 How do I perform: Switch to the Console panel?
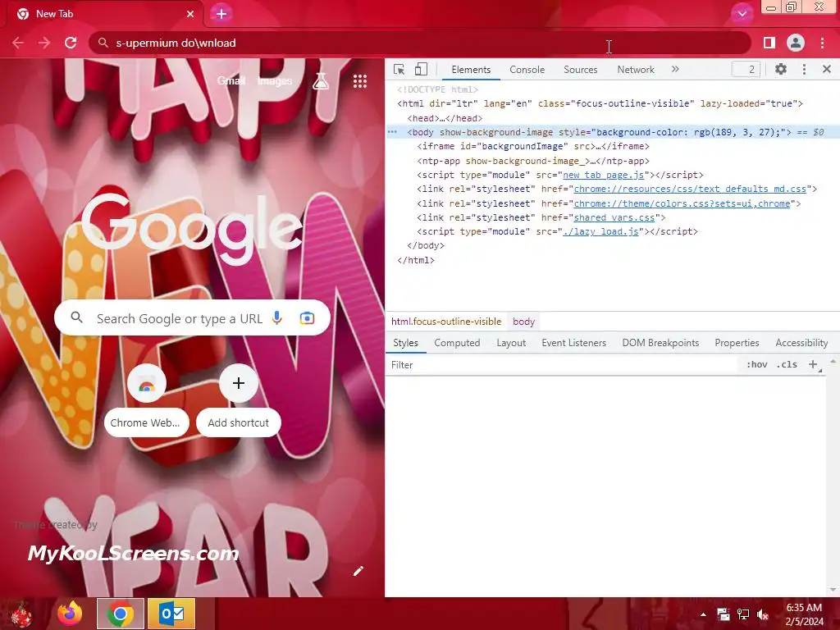pyautogui.click(x=527, y=70)
